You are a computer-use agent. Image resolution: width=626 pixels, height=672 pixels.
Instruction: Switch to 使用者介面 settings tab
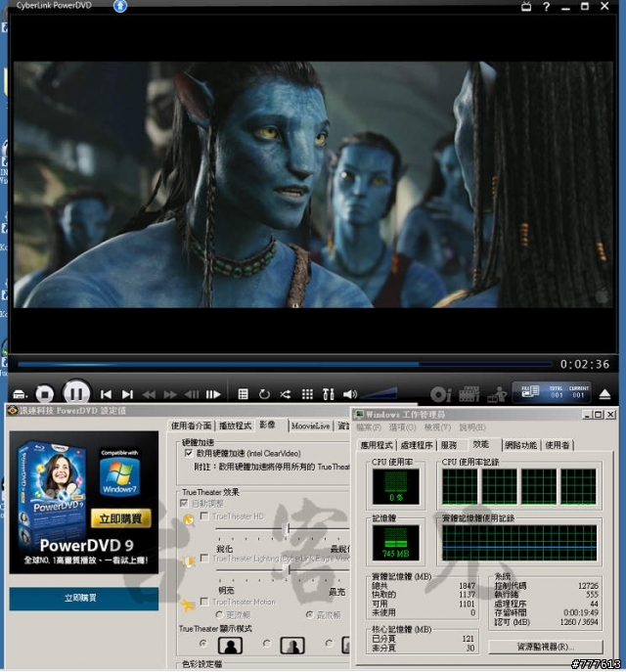tap(191, 426)
